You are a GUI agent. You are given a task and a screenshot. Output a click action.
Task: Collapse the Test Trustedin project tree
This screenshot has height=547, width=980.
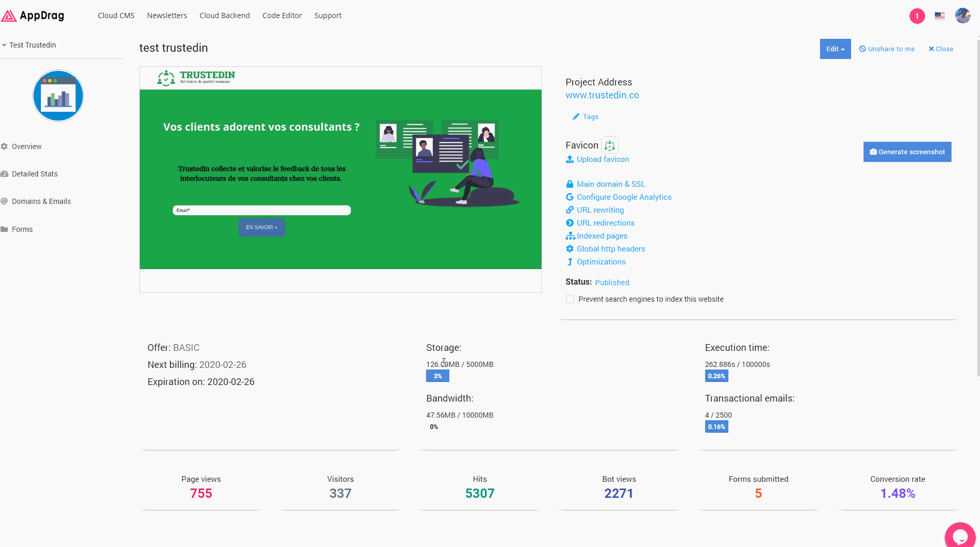[5, 45]
